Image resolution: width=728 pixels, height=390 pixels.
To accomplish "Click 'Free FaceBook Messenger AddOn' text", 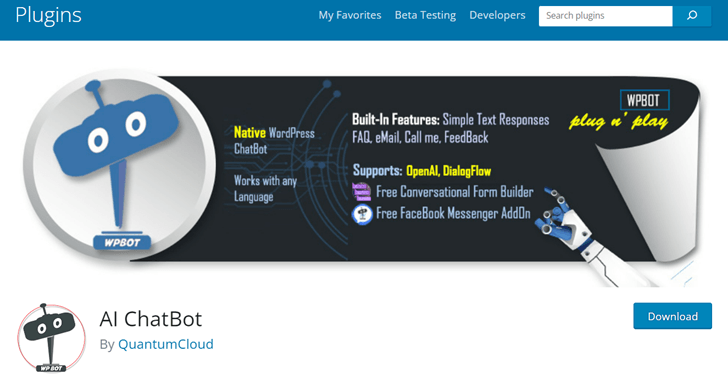I will point(453,214).
